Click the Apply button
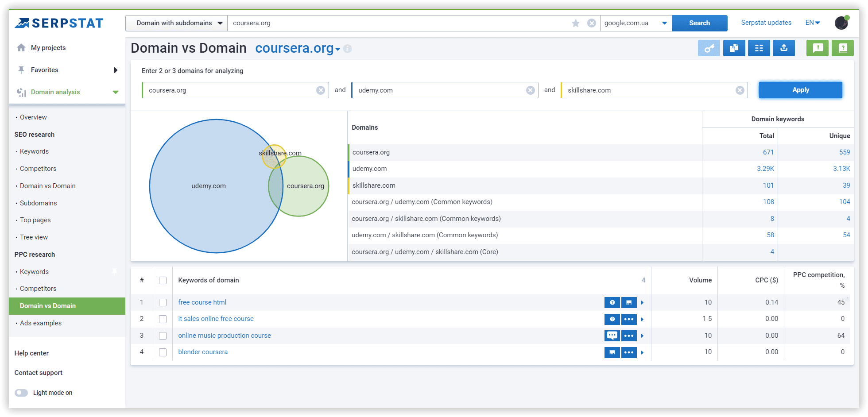 point(801,90)
